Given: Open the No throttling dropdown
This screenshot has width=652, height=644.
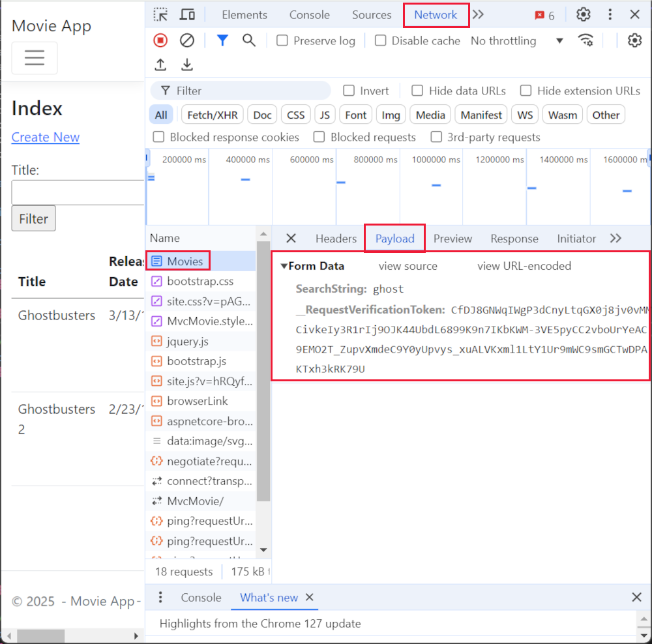Looking at the screenshot, I should (x=517, y=41).
